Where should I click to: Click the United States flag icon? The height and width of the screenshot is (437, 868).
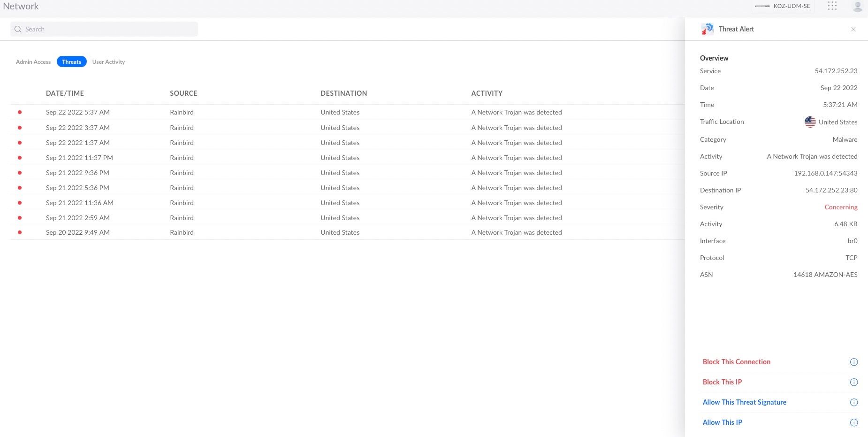pyautogui.click(x=810, y=122)
